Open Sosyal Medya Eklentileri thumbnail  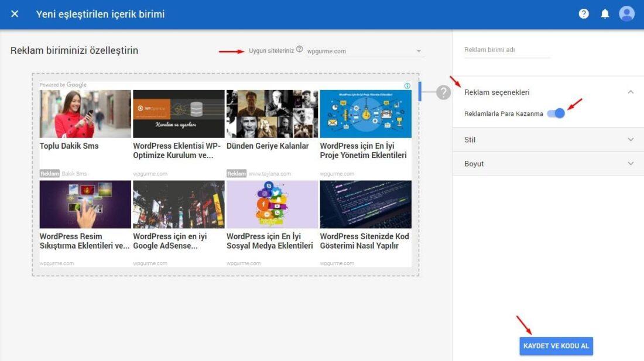272,204
